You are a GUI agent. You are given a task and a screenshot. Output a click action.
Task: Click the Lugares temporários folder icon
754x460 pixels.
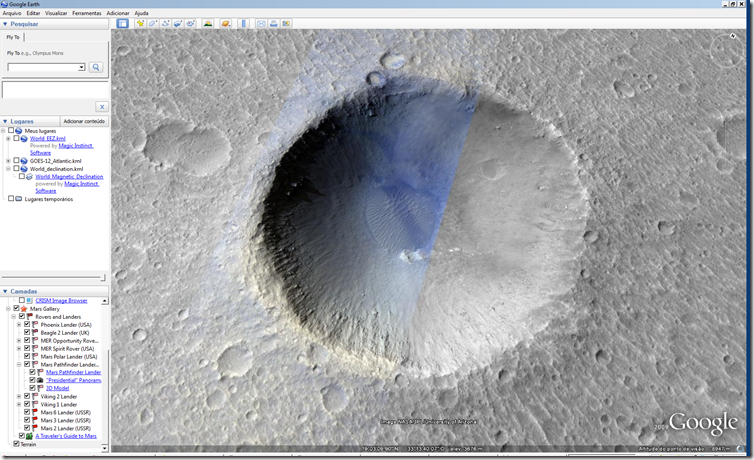[x=19, y=199]
